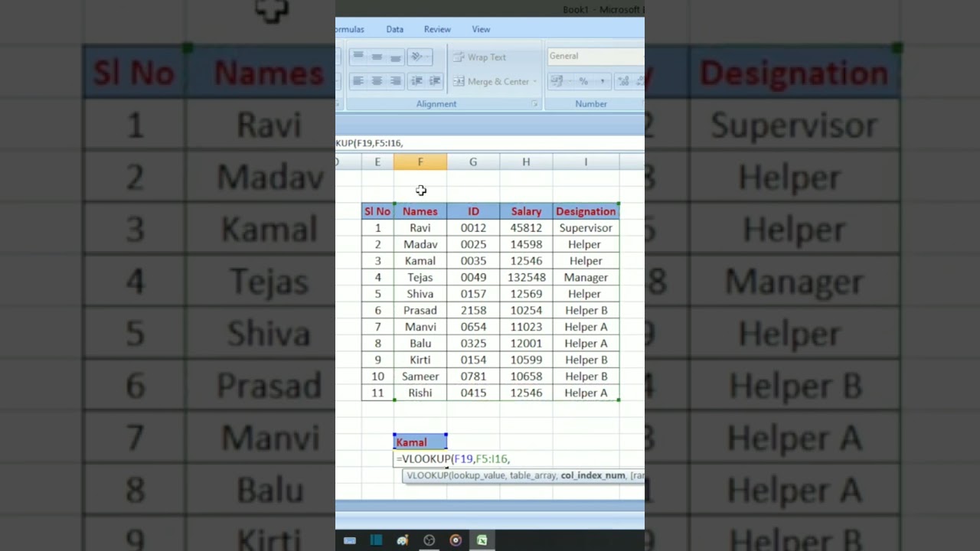
Task: Select the salary cell 132548
Action: pyautogui.click(x=526, y=277)
